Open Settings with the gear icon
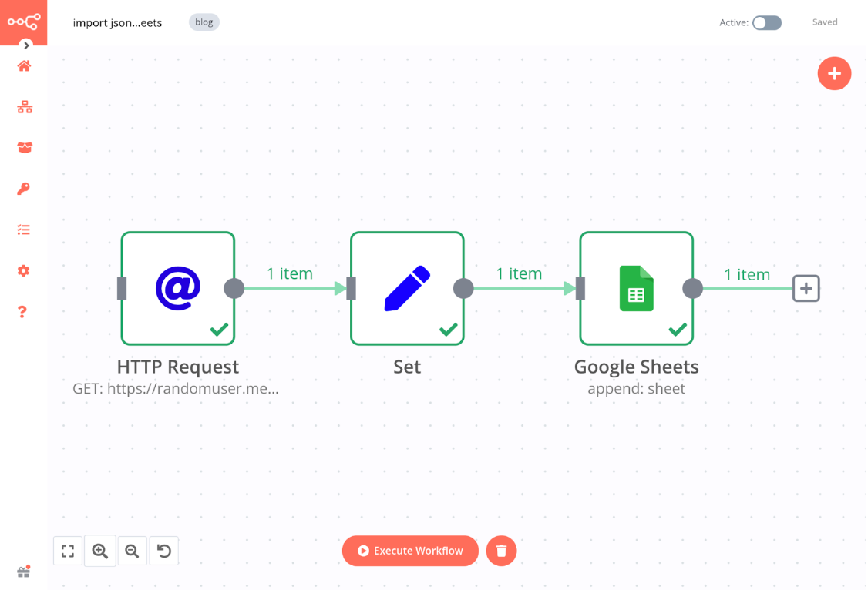This screenshot has height=590, width=868. 23,270
